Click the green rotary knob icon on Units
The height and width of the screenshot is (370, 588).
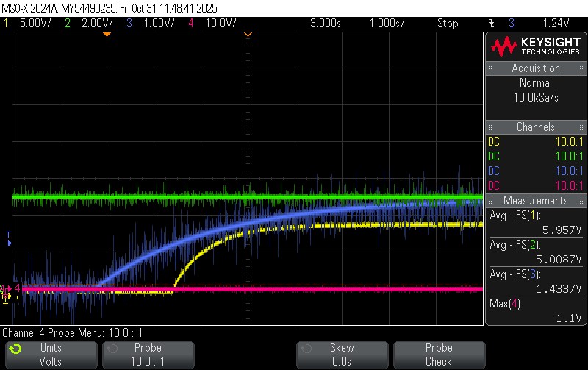15,349
